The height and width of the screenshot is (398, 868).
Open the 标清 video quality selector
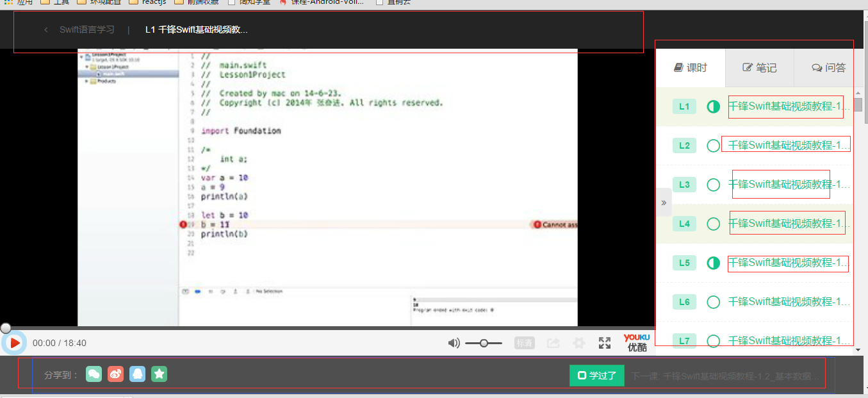(524, 343)
